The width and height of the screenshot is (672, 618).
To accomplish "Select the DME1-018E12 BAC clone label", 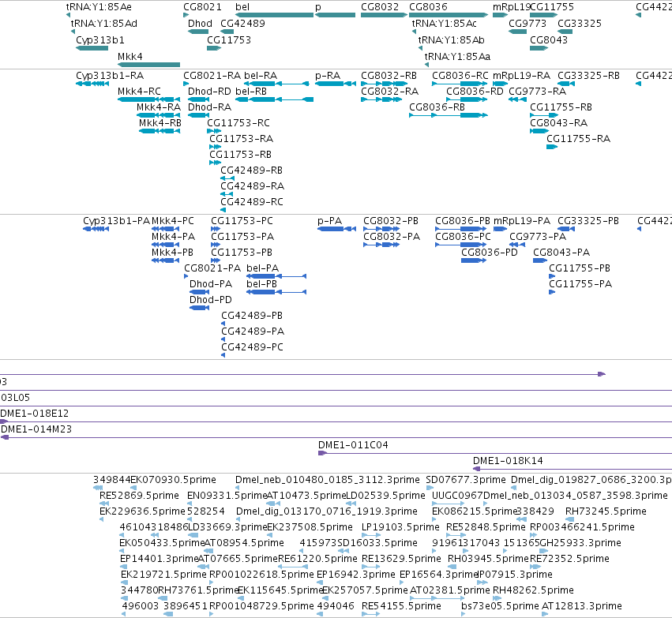I will (34, 414).
